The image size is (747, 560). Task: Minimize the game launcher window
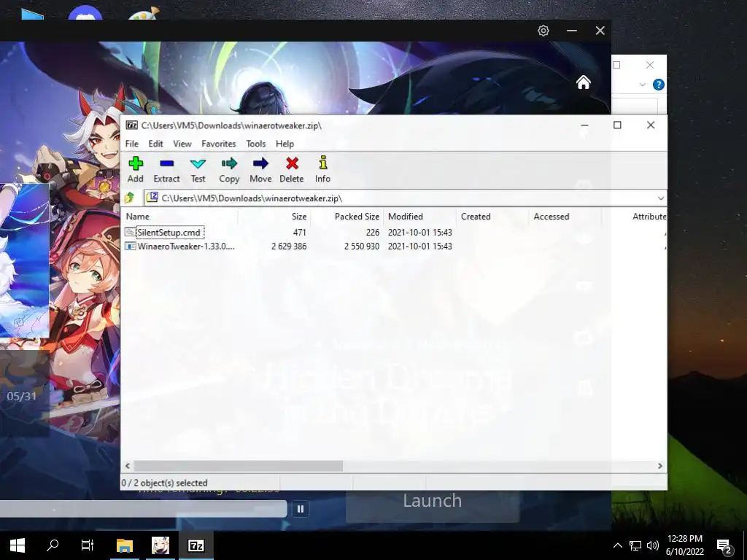tap(572, 31)
